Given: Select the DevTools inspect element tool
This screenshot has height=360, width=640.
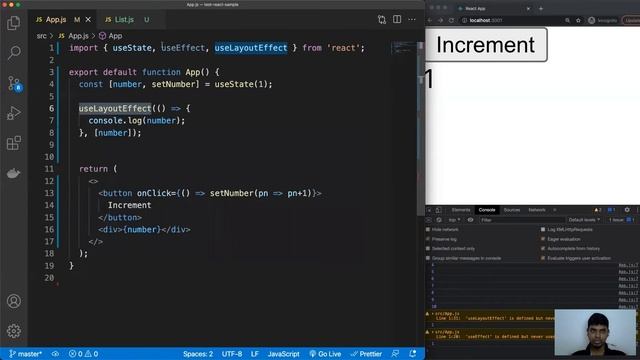Looking at the screenshot, I should pos(429,210).
